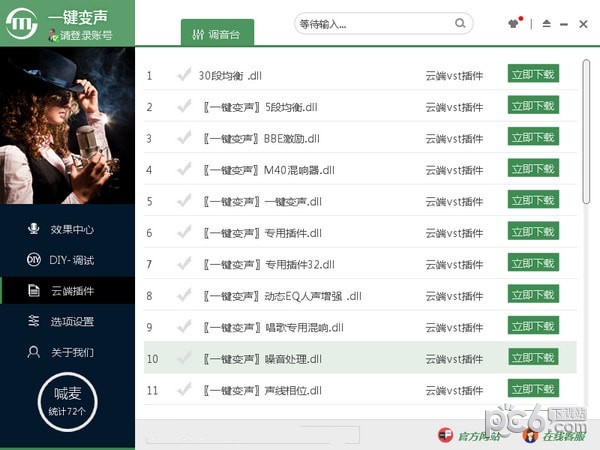The width and height of the screenshot is (600, 450).
Task: Click the 喊麦 circle button
Action: [x=68, y=402]
